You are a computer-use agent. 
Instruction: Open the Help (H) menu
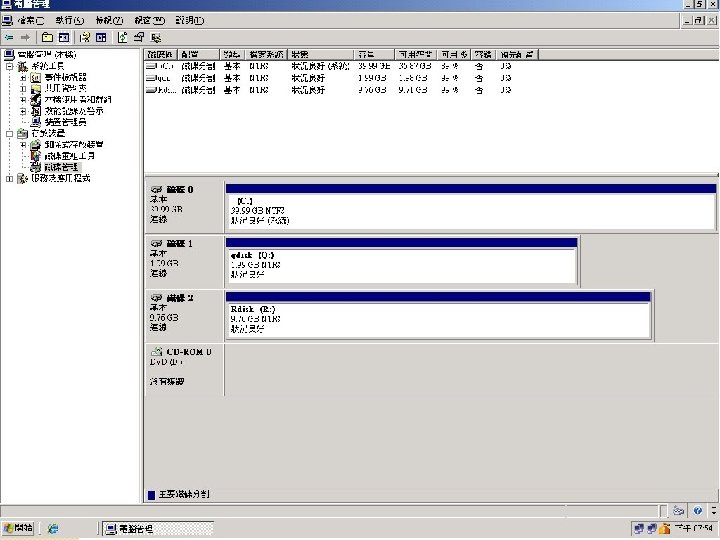pyautogui.click(x=190, y=20)
